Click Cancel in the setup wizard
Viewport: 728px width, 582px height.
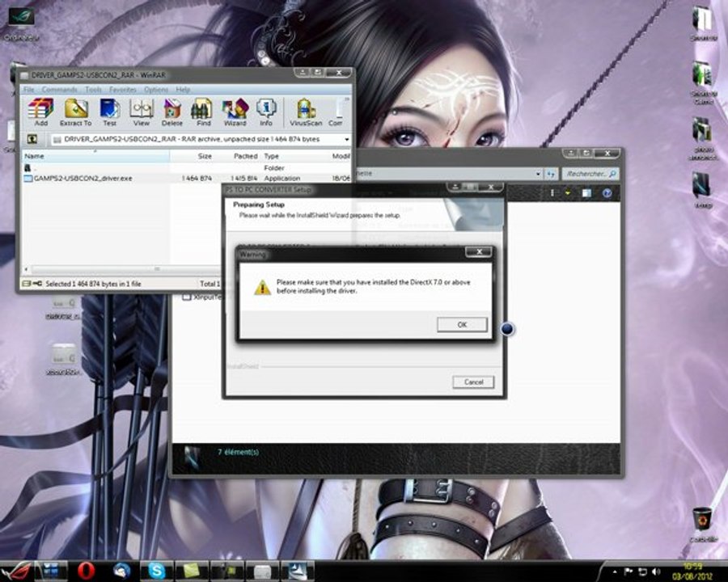click(473, 382)
